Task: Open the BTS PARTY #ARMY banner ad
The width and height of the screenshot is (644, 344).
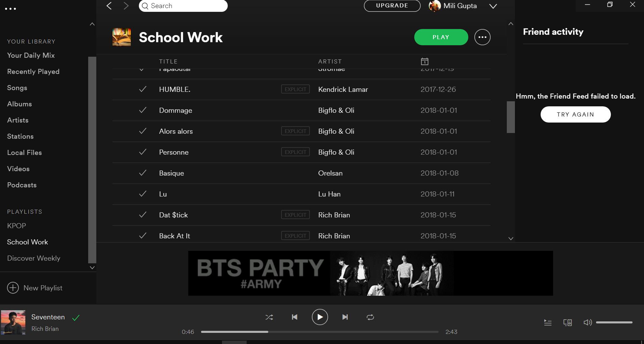Action: click(x=370, y=273)
